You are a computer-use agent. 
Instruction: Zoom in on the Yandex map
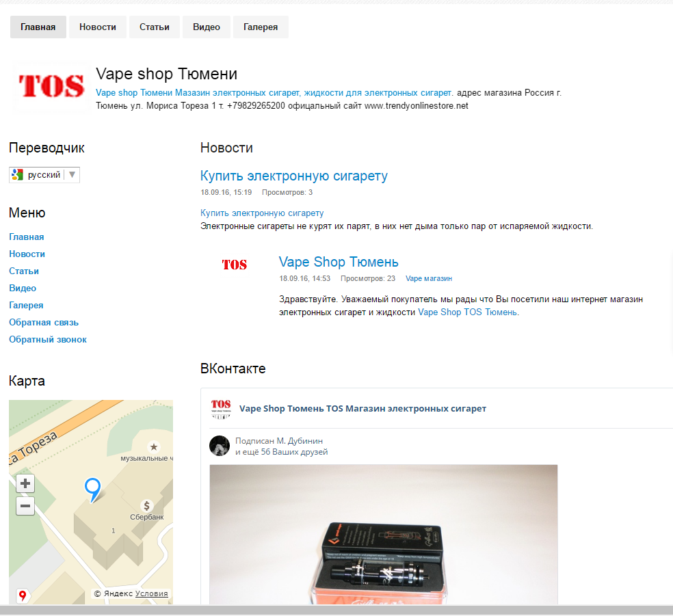point(25,483)
